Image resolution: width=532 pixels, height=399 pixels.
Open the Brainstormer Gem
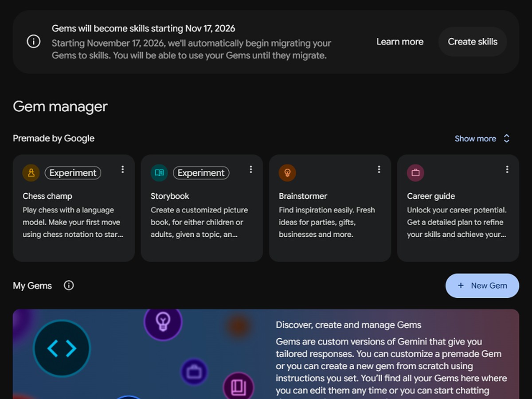[x=330, y=208]
